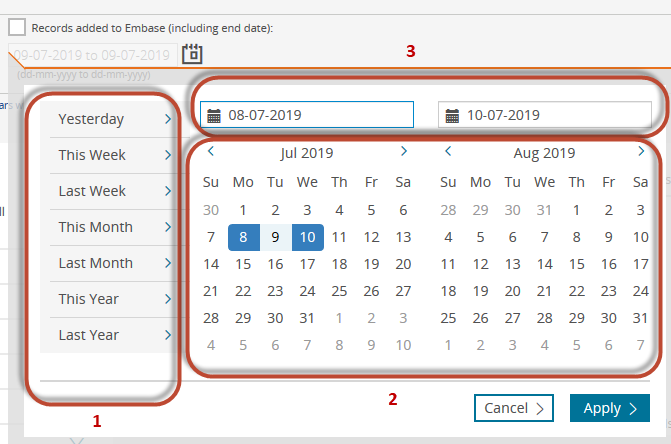Cancel the date range selection
Image resolution: width=671 pixels, height=444 pixels.
(x=514, y=408)
